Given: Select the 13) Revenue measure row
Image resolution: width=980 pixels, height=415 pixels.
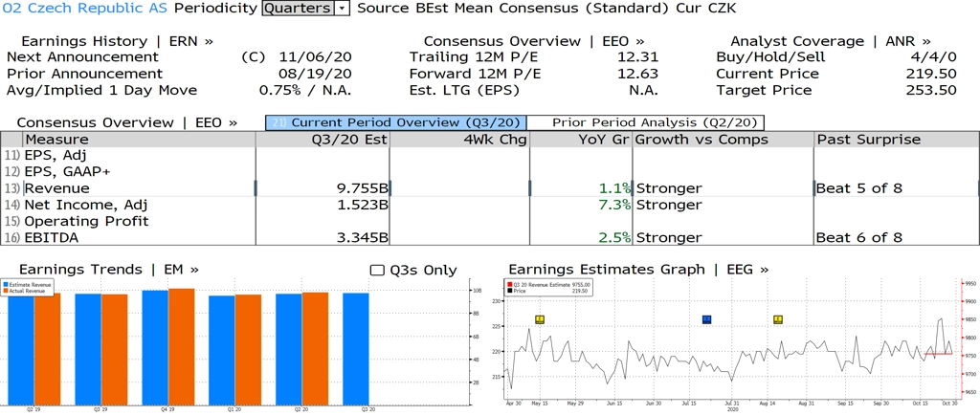Looking at the screenshot, I should pos(489,188).
